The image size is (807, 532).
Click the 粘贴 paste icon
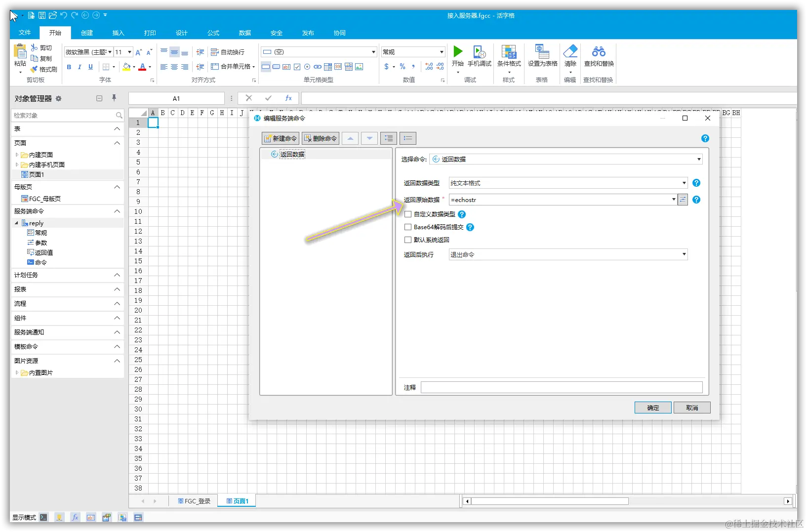coord(20,51)
